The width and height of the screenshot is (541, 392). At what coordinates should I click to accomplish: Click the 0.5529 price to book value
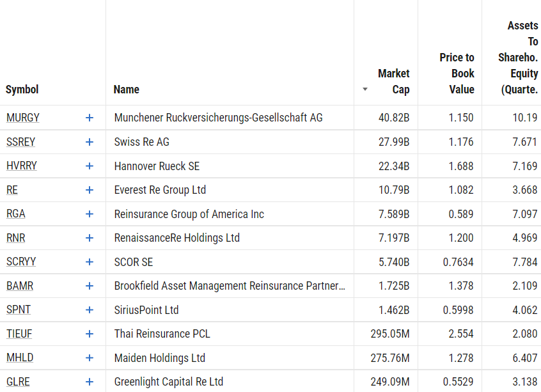pyautogui.click(x=459, y=382)
